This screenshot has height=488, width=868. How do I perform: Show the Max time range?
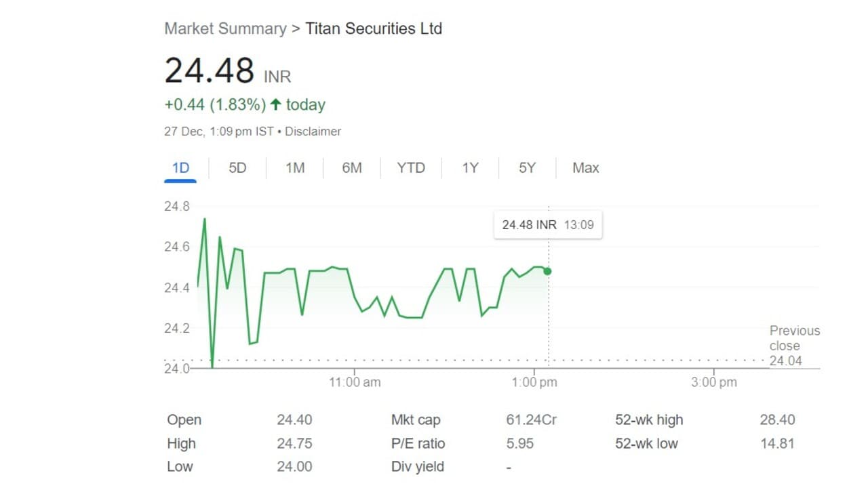coord(585,168)
